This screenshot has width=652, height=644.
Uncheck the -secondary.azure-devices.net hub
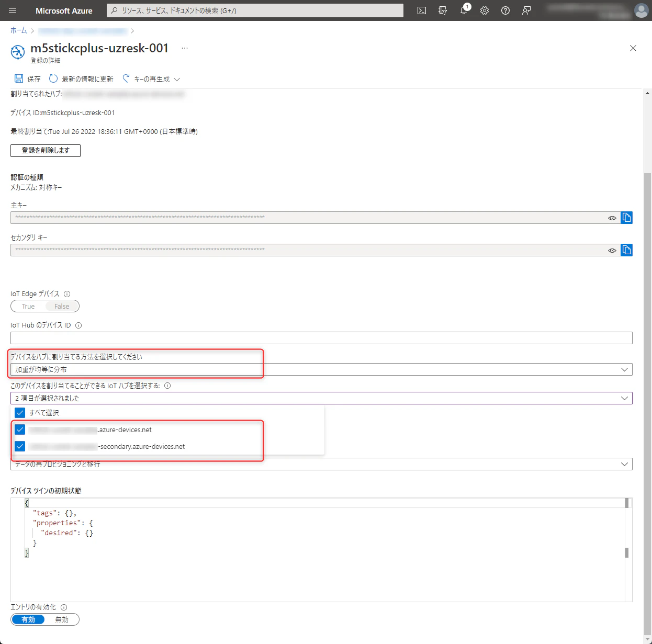20,446
